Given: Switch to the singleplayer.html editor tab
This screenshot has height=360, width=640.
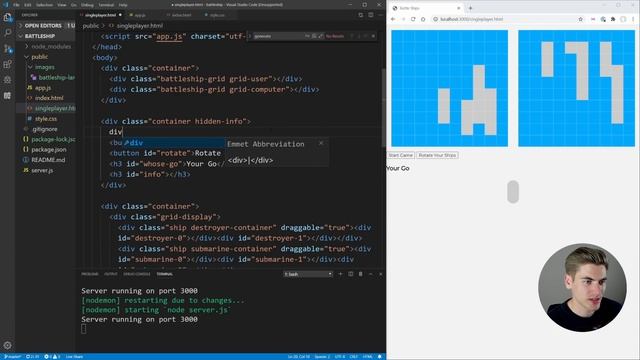Looking at the screenshot, I should 100,15.
